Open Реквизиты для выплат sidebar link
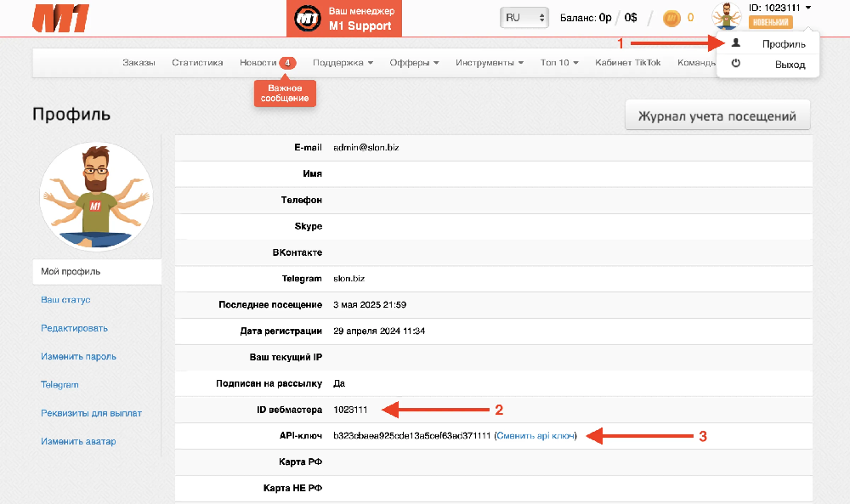This screenshot has width=850, height=504. click(91, 413)
